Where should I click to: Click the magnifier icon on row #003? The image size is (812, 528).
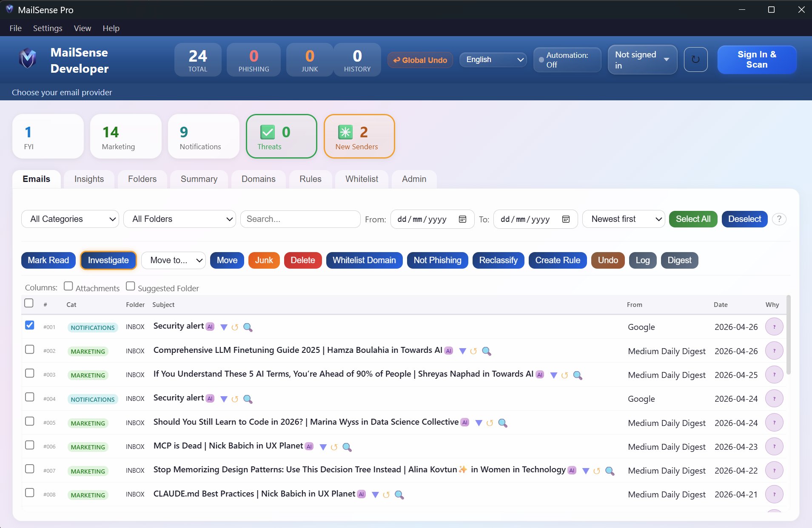[577, 375]
